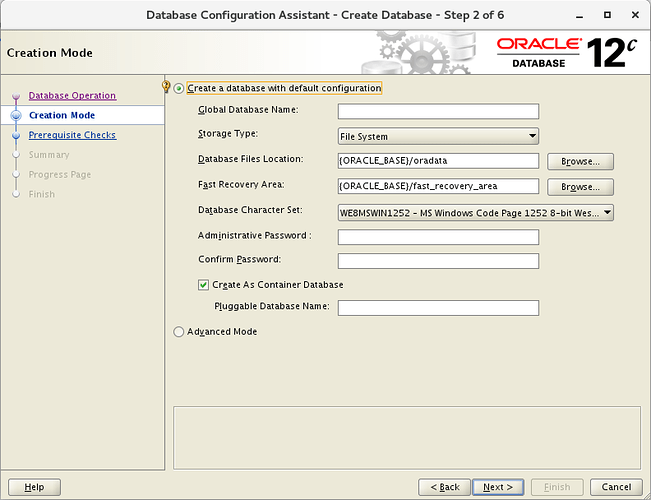This screenshot has width=651, height=500.
Task: Maximize the Database Configuration Assistant window
Action: tap(607, 15)
